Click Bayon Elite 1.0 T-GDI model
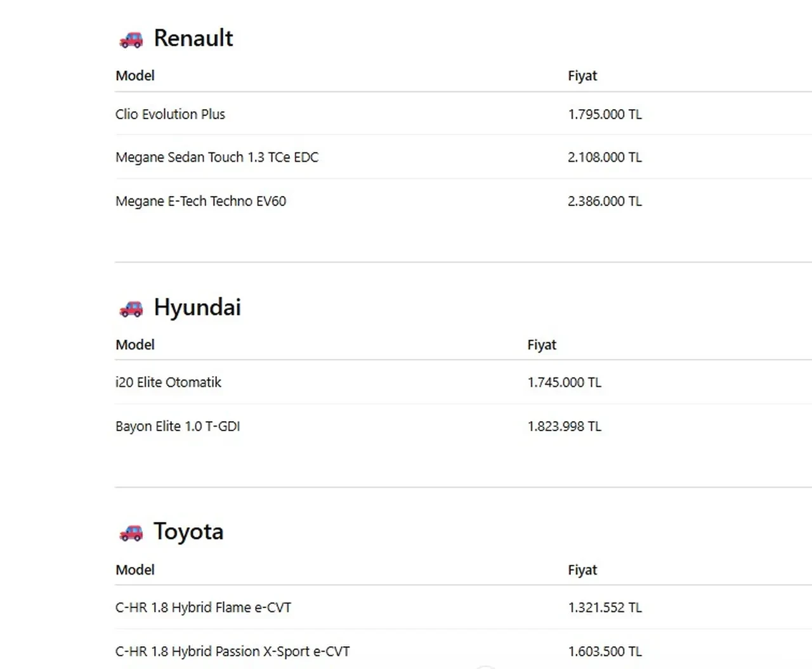This screenshot has width=812, height=669. (178, 426)
